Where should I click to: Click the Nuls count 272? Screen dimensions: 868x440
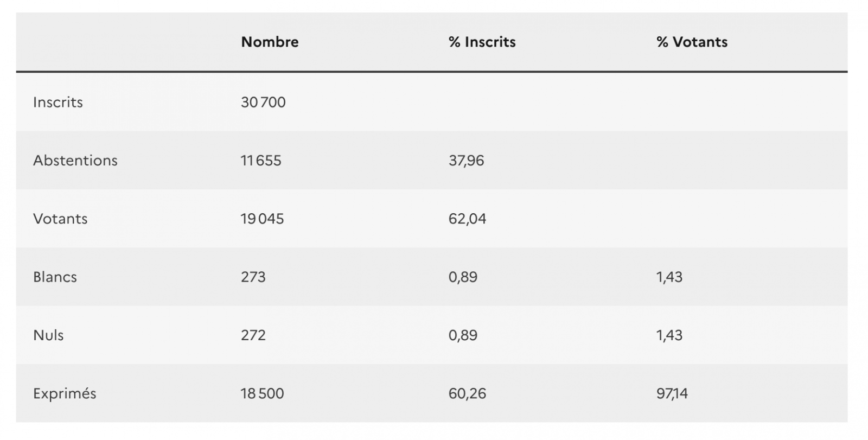coord(253,335)
